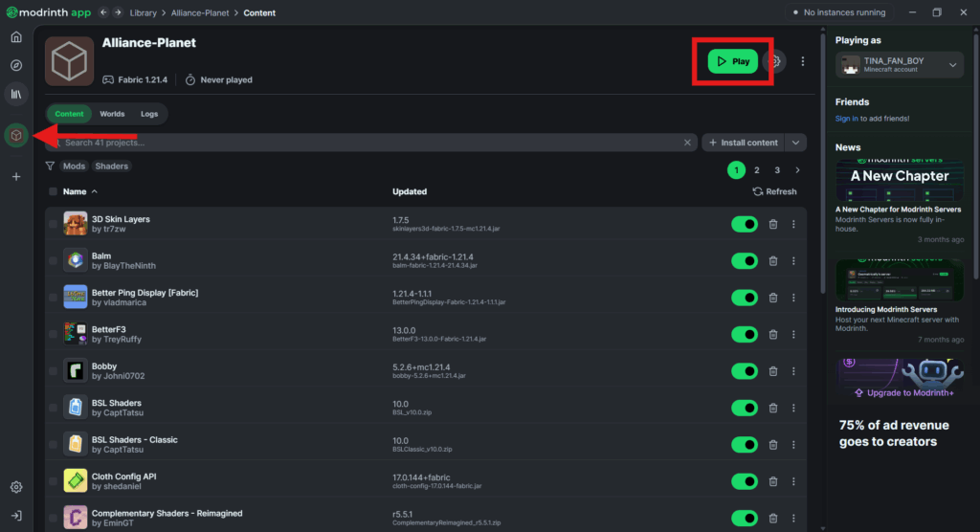Go to page 2
The image size is (980, 532).
pyautogui.click(x=756, y=170)
